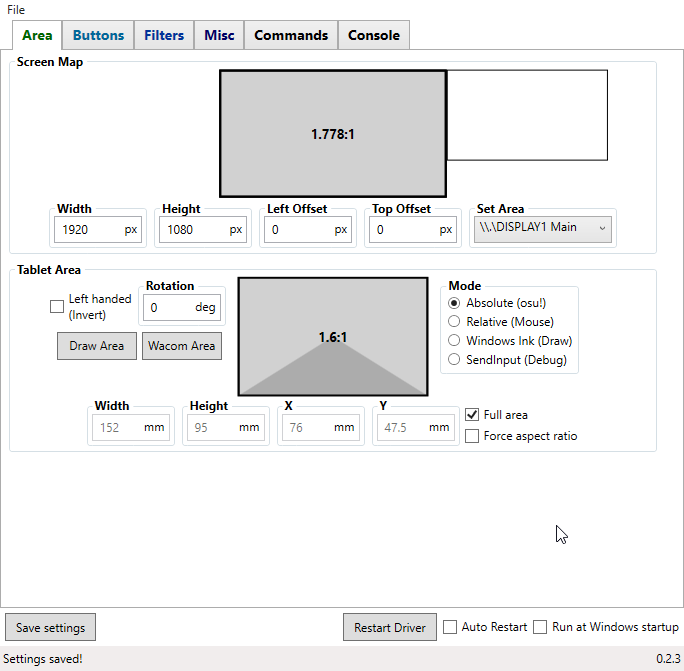Image resolution: width=684 pixels, height=671 pixels.
Task: Click the Rotation degrees field
Action: click(182, 308)
